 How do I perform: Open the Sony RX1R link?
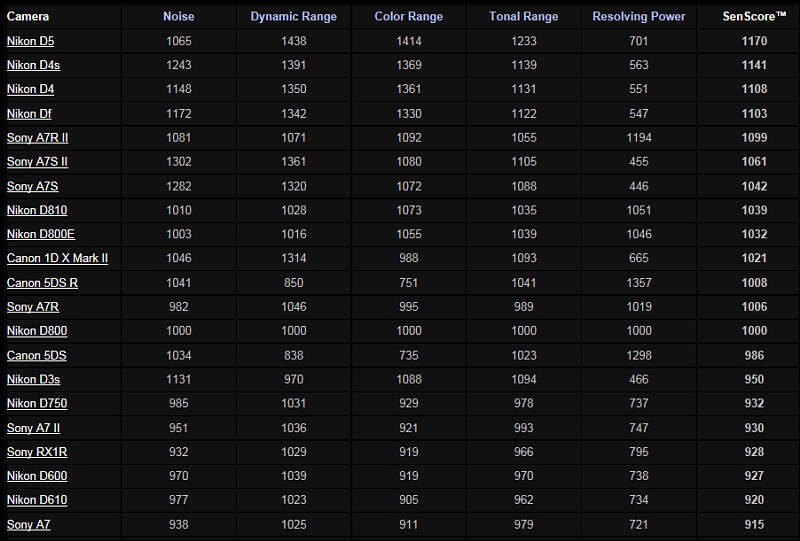(37, 451)
